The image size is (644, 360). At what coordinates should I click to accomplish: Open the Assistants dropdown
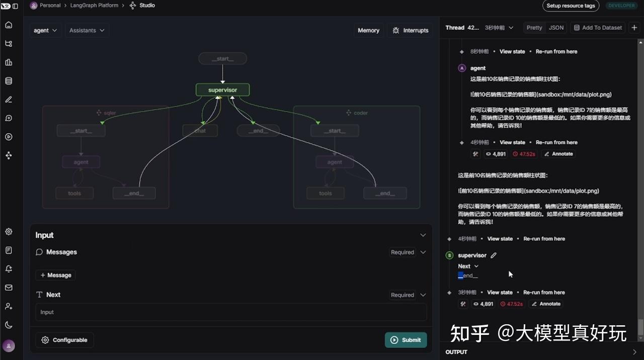pos(87,30)
